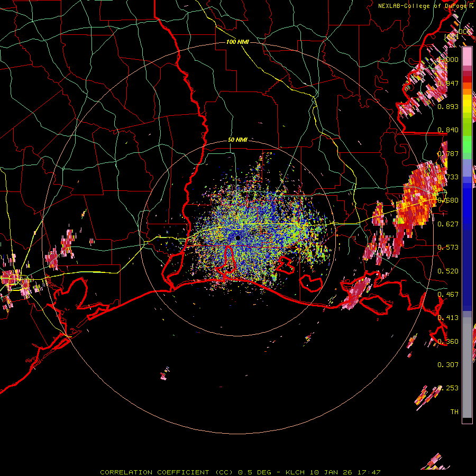Image resolution: width=476 pixels, height=476 pixels.
Task: Click the 0.520 legend value
Action: coord(448,271)
